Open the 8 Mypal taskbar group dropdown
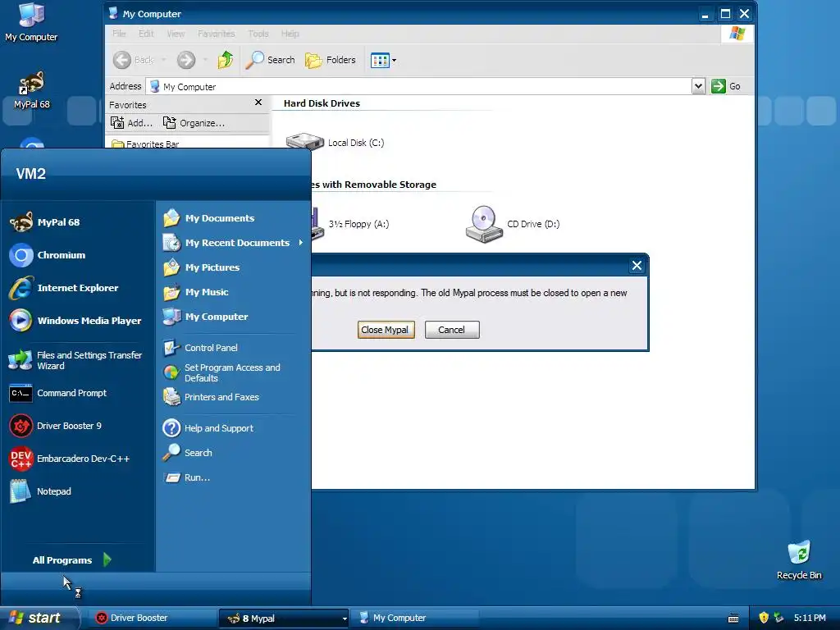This screenshot has width=840, height=630. (x=345, y=619)
